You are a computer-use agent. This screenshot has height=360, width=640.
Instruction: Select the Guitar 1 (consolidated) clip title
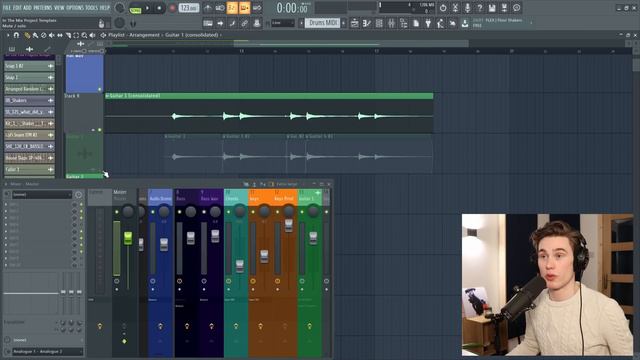click(x=134, y=96)
